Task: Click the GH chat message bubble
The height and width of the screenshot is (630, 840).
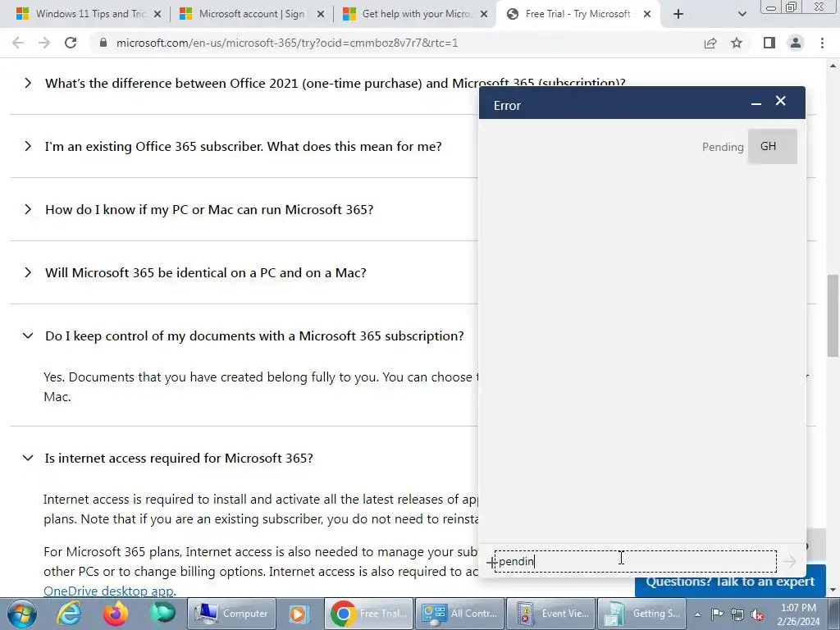Action: pos(772,146)
